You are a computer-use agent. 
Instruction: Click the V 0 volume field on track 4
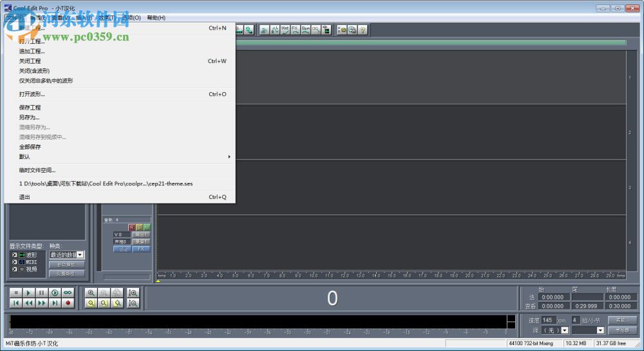point(122,235)
